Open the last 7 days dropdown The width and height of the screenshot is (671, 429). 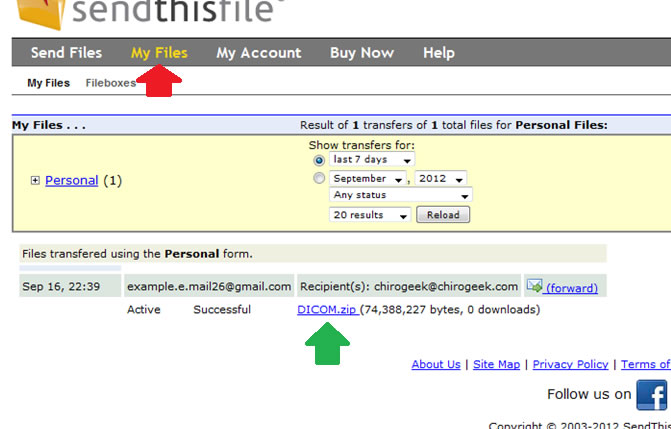click(371, 159)
